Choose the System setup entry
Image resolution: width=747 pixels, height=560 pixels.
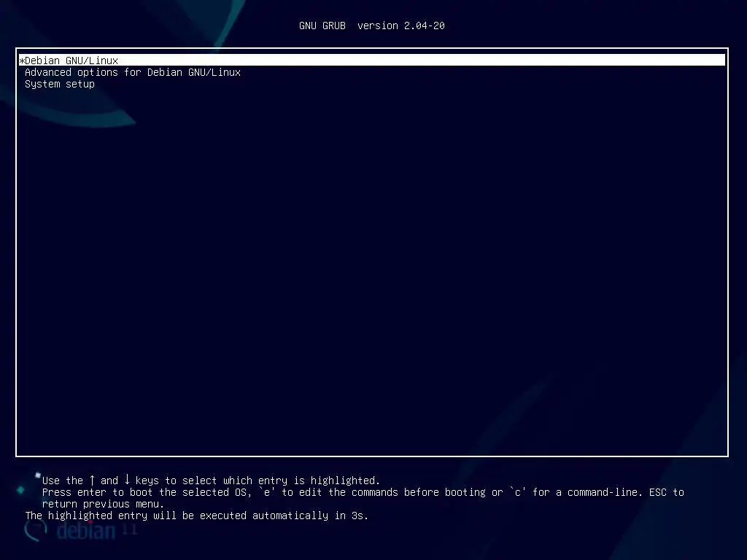(60, 85)
